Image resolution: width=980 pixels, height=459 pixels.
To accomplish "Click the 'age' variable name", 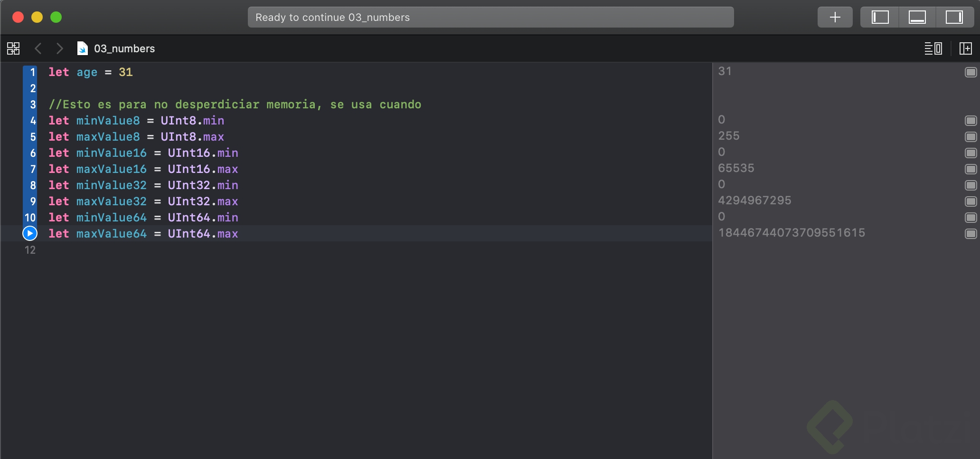I will click(87, 73).
